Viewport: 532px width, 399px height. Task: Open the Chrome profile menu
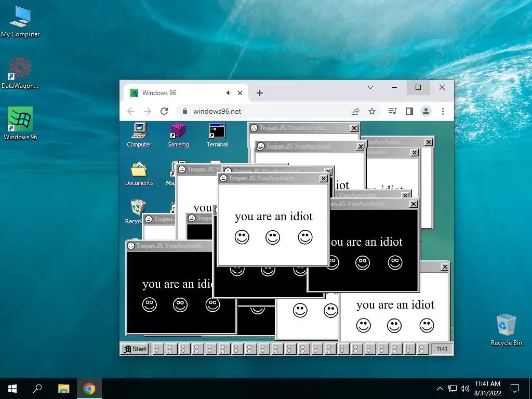pos(426,111)
